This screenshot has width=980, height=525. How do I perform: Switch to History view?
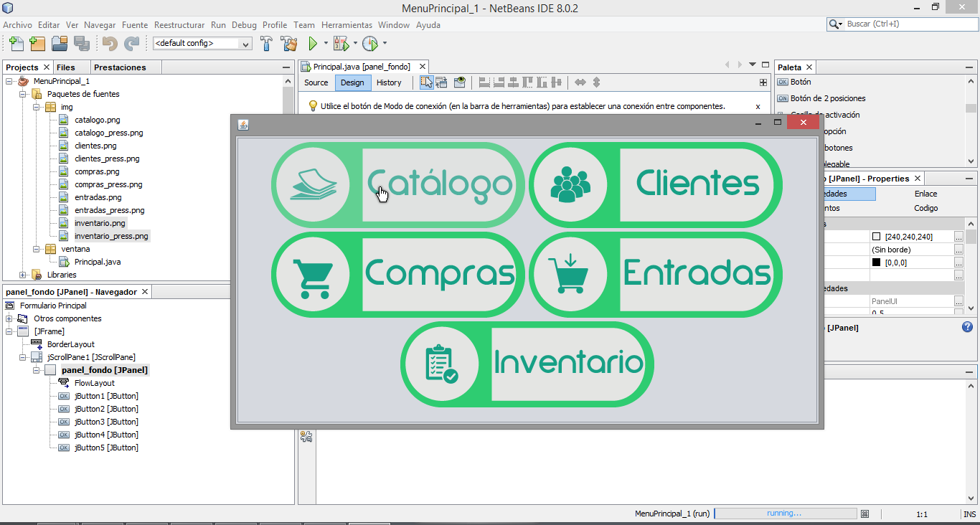click(x=389, y=82)
